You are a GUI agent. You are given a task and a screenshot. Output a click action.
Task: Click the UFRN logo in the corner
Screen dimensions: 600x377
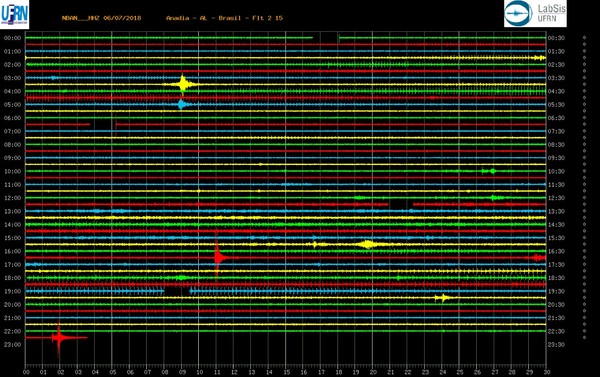tap(14, 15)
